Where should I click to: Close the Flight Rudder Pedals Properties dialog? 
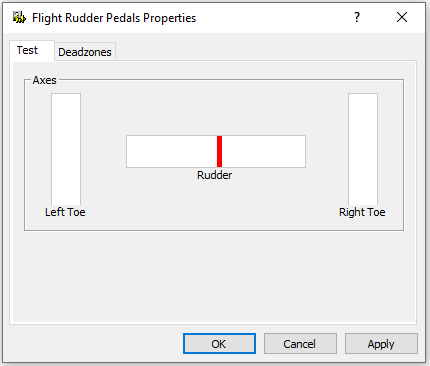[x=402, y=17]
